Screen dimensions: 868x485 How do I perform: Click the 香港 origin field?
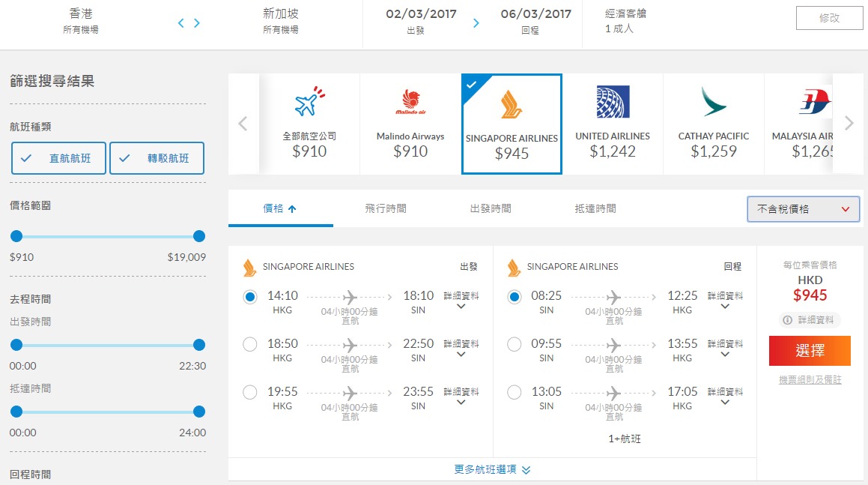[x=81, y=20]
